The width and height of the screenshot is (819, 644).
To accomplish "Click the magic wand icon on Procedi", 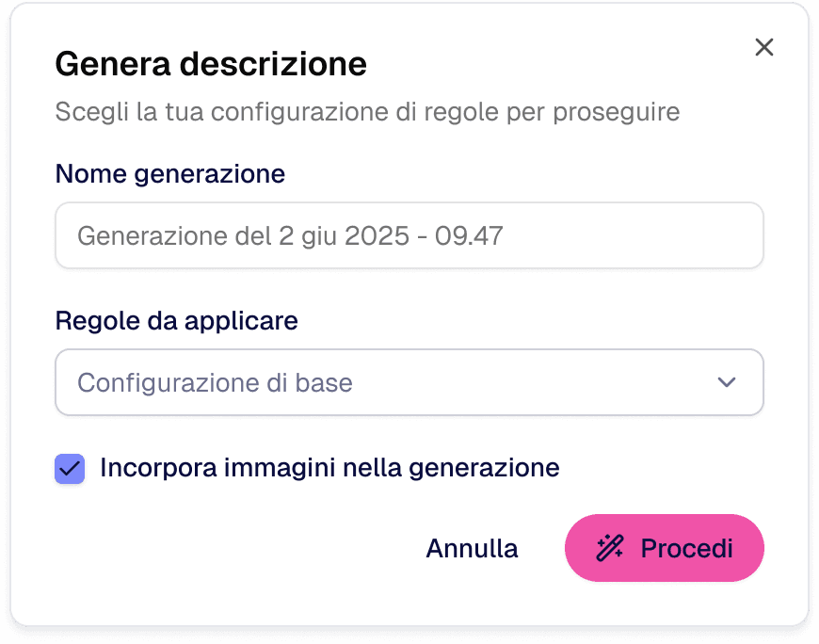I will click(x=612, y=547).
